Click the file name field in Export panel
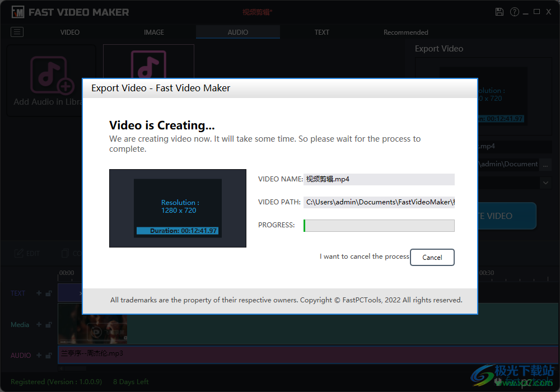 pos(515,146)
